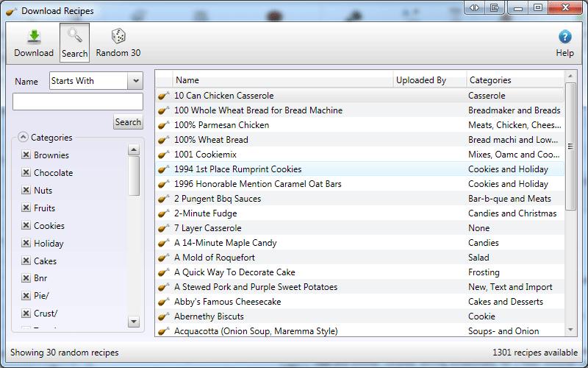Select the Search magnifier toolbar icon
Screen dimensions: 588x368
click(x=75, y=35)
